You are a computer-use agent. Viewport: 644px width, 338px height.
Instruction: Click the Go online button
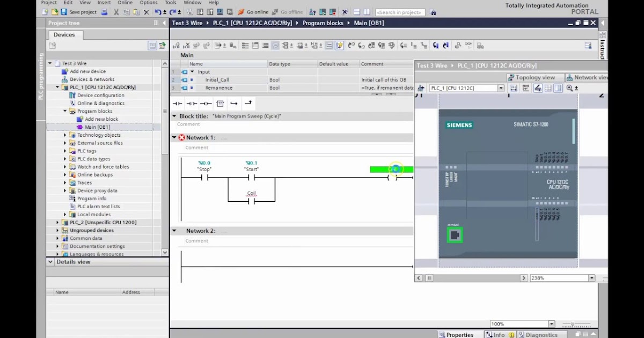click(253, 12)
